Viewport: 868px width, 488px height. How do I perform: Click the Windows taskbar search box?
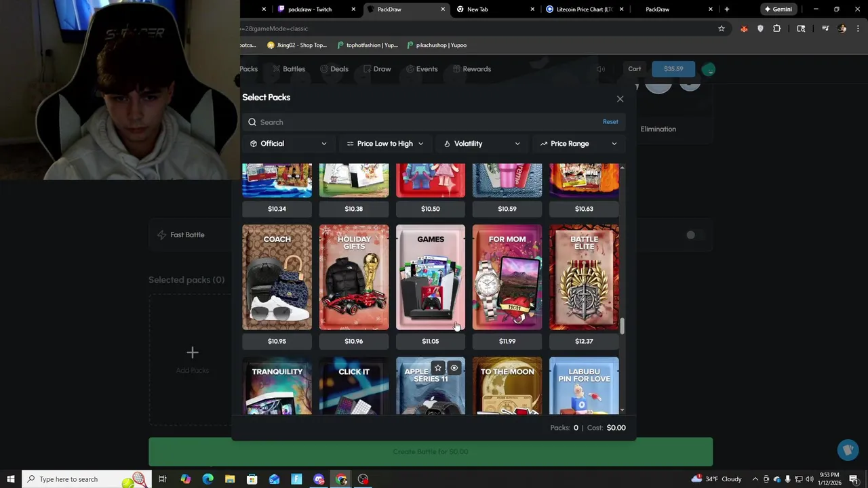coord(87,479)
